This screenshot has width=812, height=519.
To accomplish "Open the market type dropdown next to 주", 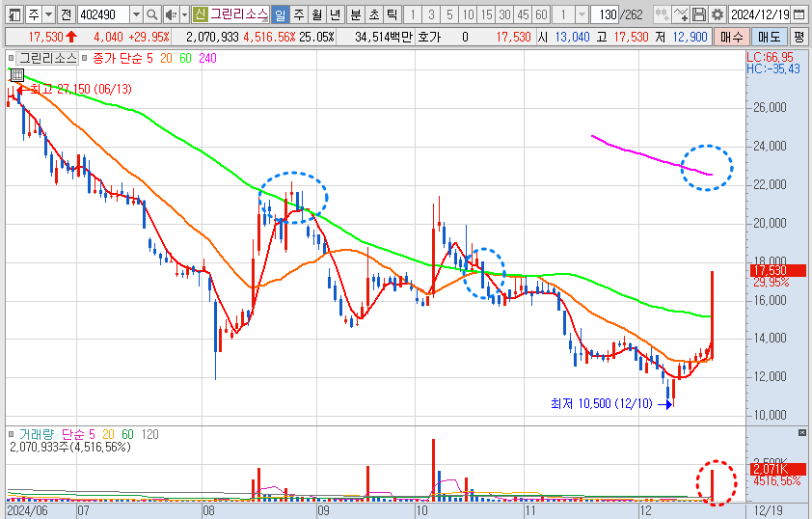I will click(48, 14).
